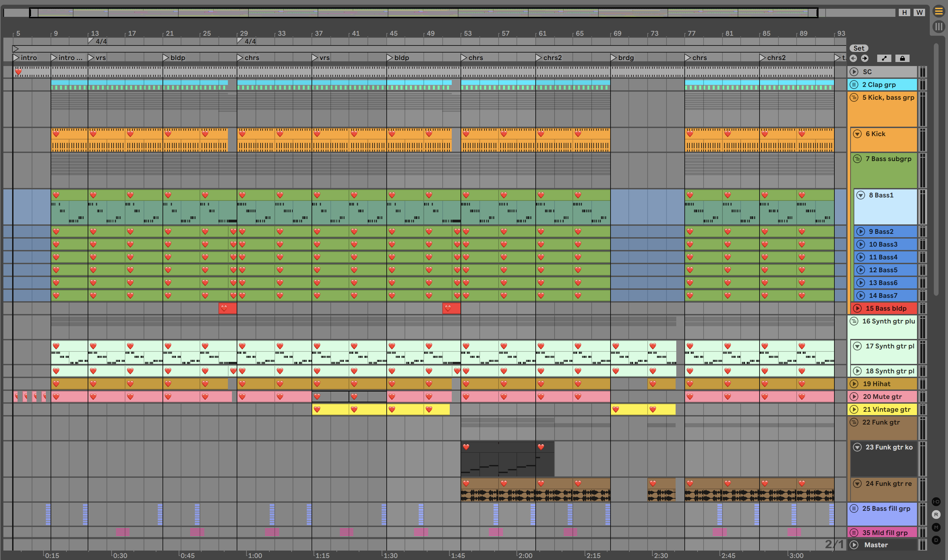Toggle the Returns (R) section visibility

click(x=936, y=514)
